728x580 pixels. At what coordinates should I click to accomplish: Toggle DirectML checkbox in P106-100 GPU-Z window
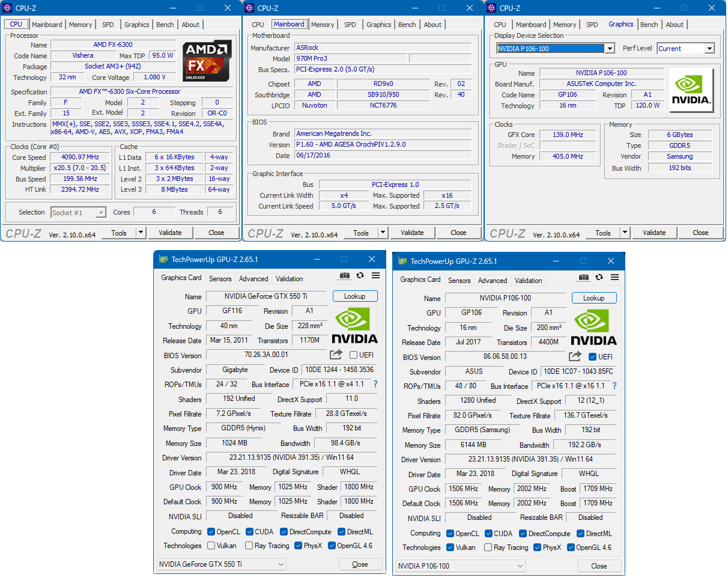pyautogui.click(x=581, y=534)
